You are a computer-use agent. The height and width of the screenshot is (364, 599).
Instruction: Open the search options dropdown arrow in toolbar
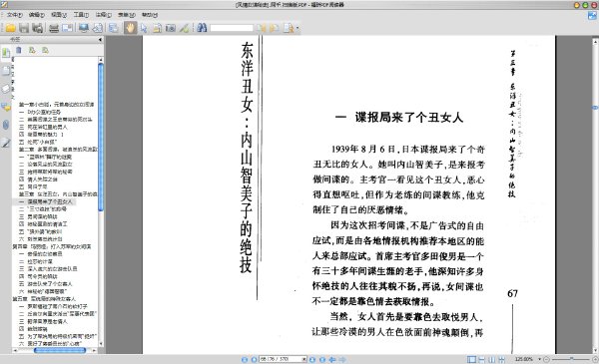point(298,28)
